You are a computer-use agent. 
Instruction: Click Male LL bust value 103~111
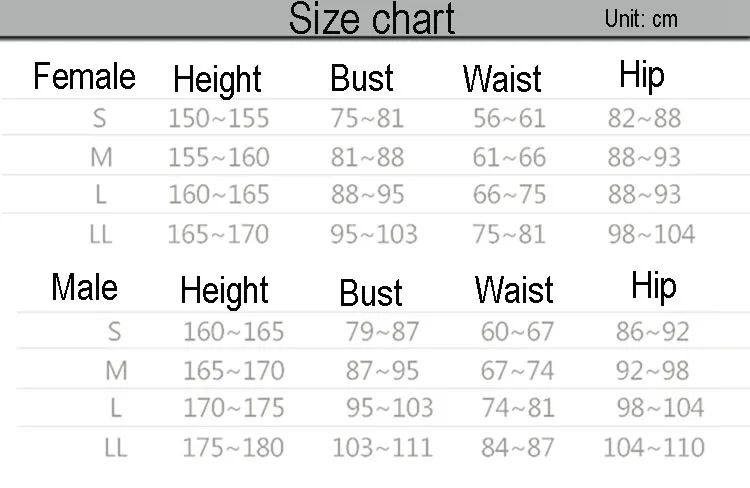point(382,448)
